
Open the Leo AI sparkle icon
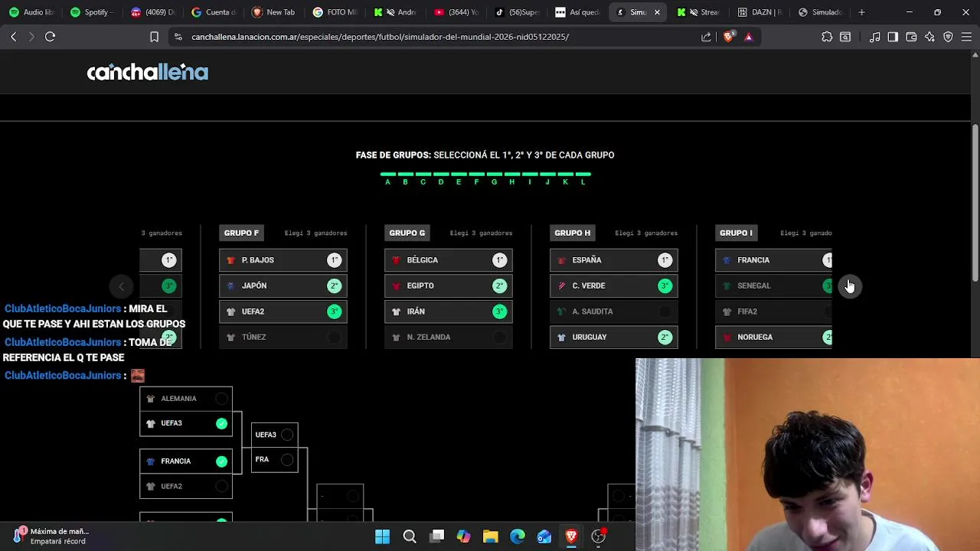point(929,37)
